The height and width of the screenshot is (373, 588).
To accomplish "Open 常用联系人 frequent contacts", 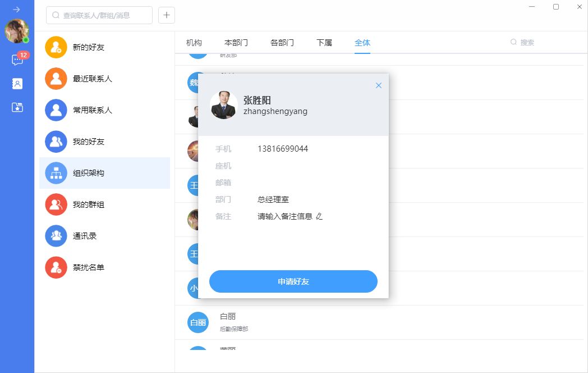I will [x=93, y=110].
